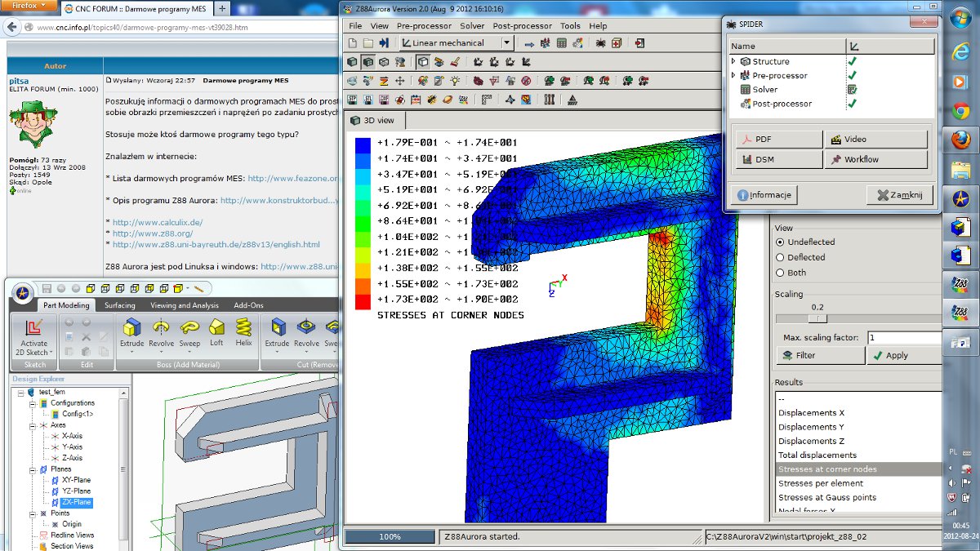The width and height of the screenshot is (980, 551).
Task: Collapse the Configurations node in Design Explorer
Action: 33,403
